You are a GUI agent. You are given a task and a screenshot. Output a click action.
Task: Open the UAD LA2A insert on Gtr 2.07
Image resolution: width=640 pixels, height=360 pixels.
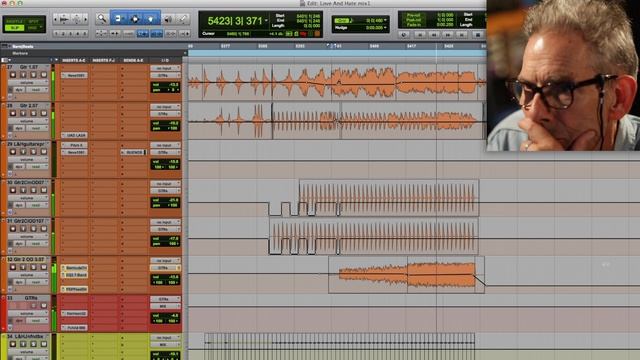75,135
